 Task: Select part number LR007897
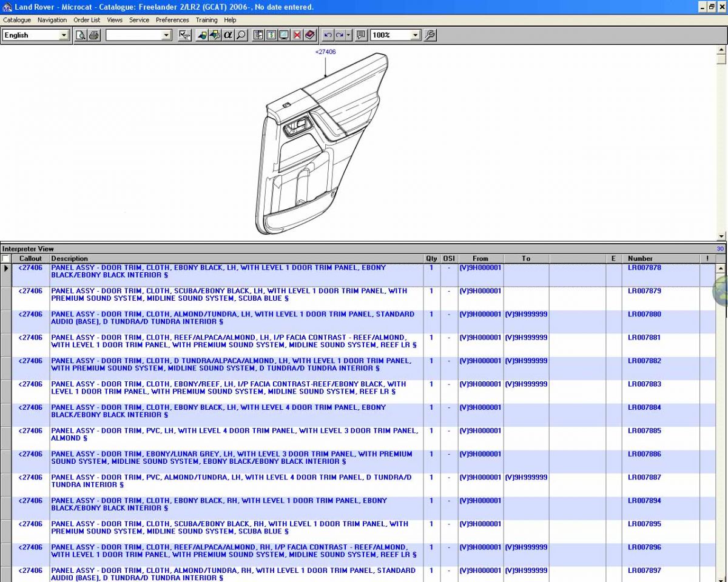[x=644, y=570]
